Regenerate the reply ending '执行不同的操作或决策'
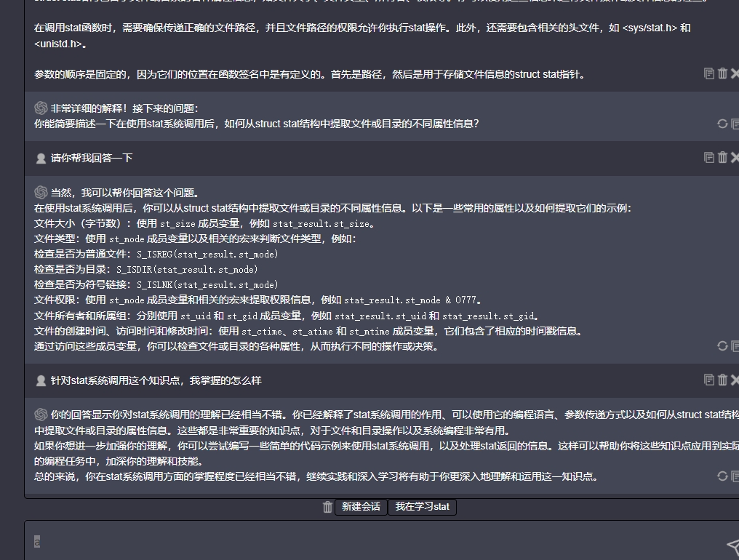 click(722, 346)
